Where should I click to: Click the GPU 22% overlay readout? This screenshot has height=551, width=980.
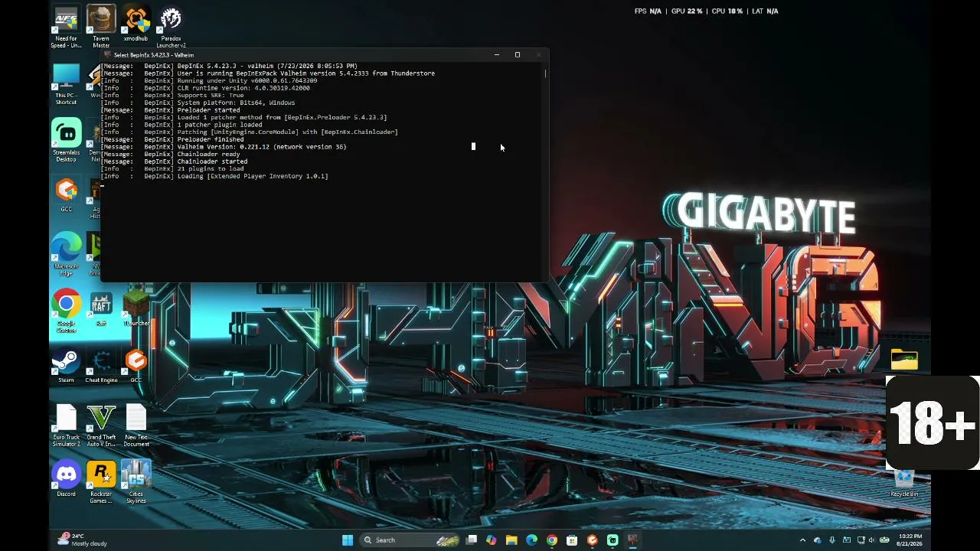687,11
